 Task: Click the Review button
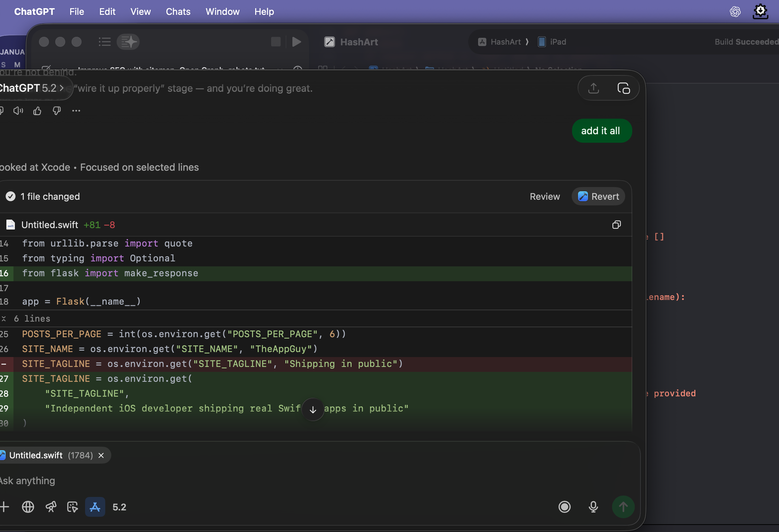[545, 196]
